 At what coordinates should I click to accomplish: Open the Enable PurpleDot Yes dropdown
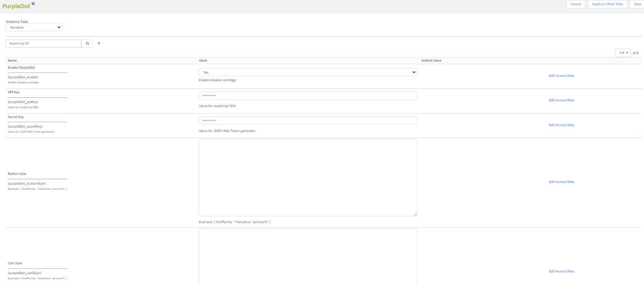point(308,72)
